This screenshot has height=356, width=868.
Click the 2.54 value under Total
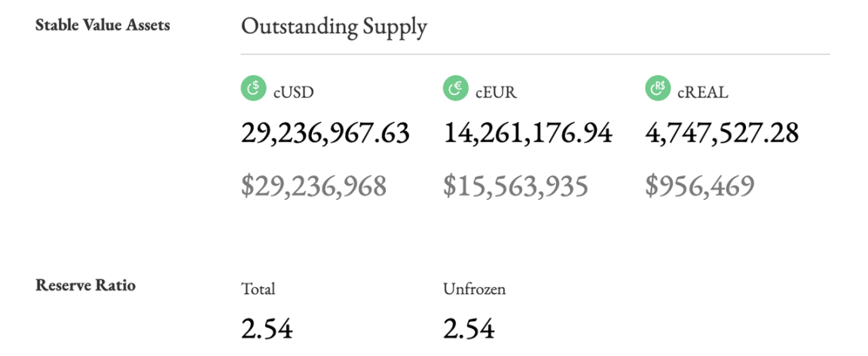click(x=267, y=329)
